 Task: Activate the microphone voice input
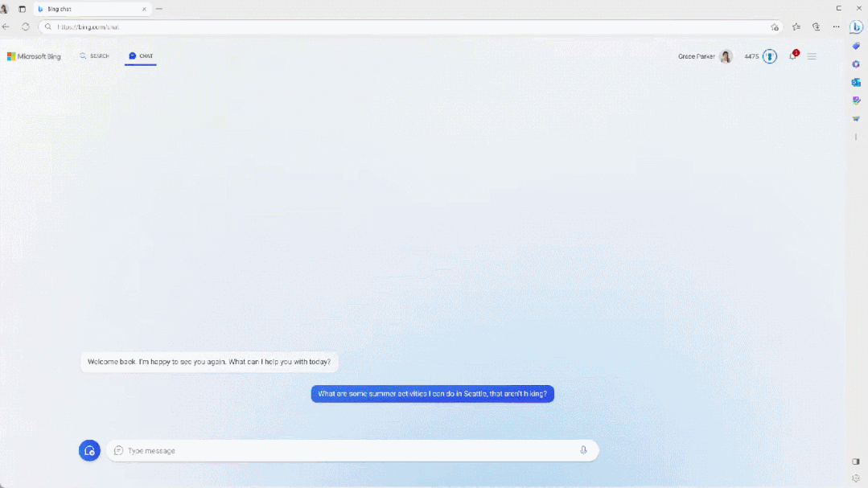(583, 450)
